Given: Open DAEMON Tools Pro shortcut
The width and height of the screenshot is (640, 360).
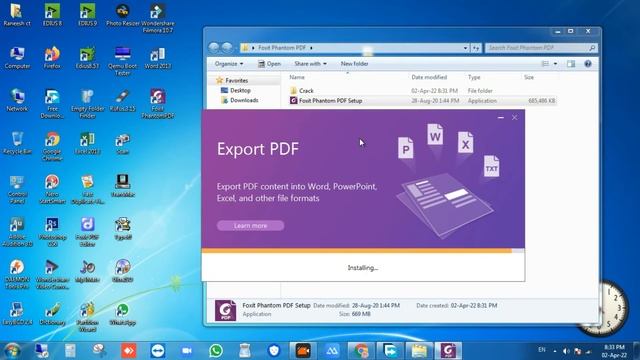Looking at the screenshot, I should coord(17,274).
